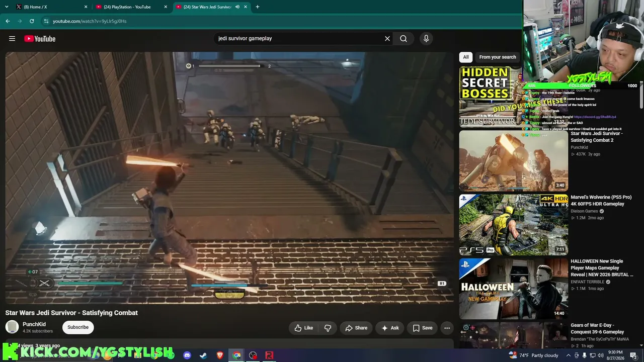Viewport: 644px width, 362px height.
Task: Start voice search with the microphone
Action: pyautogui.click(x=426, y=39)
